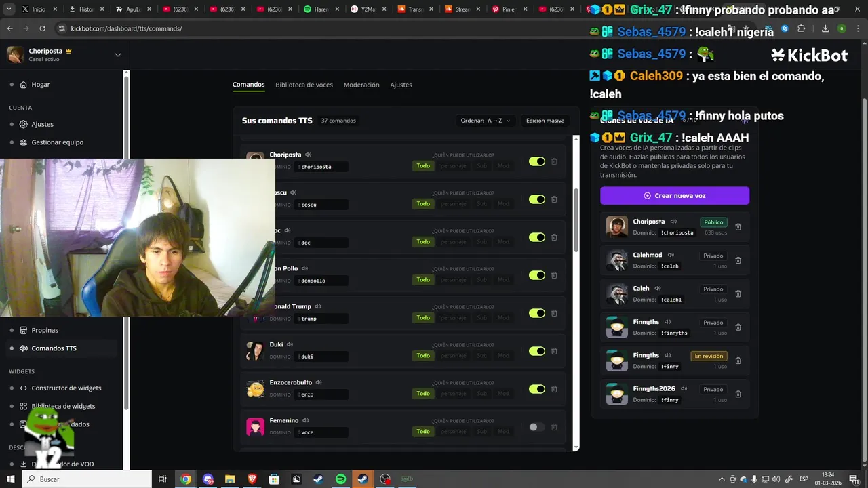Viewport: 868px width, 488px height.
Task: Delete the Finnyths !finnyths voice clone
Action: pyautogui.click(x=738, y=327)
